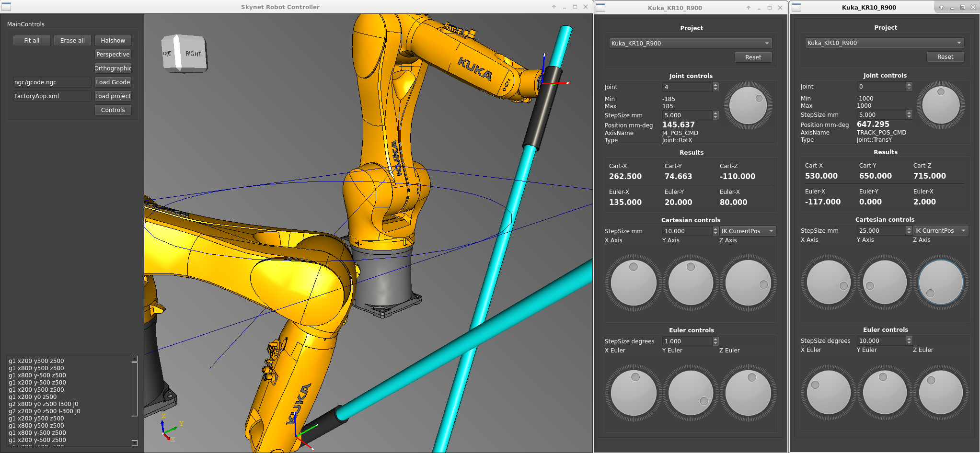Click the FactoryApp.xml project input field
Screen dimensions: 980x453
(52, 96)
